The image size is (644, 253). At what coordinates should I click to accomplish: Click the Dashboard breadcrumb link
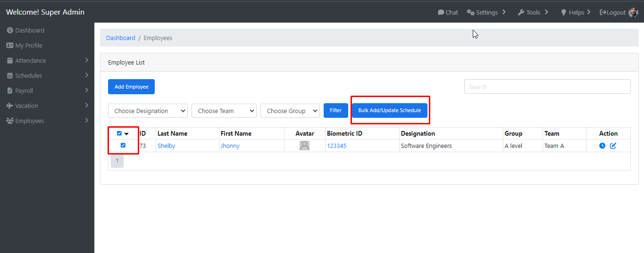pyautogui.click(x=121, y=38)
